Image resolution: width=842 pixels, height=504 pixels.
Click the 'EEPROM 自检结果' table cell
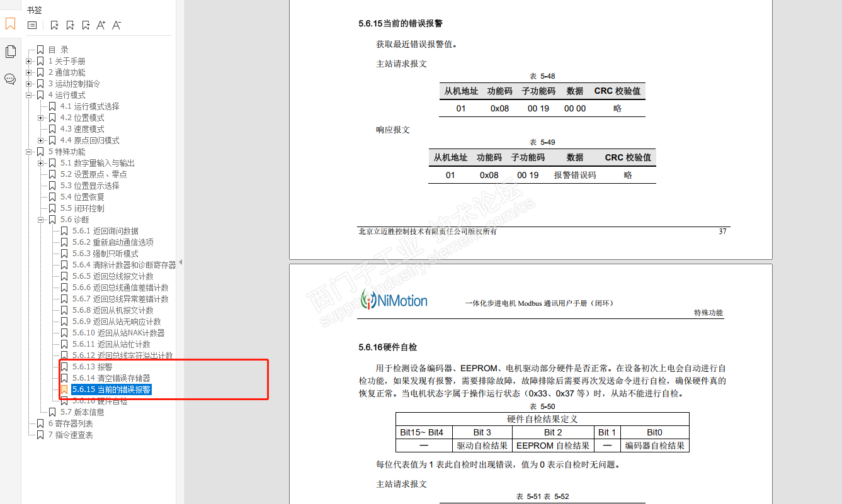tap(553, 445)
